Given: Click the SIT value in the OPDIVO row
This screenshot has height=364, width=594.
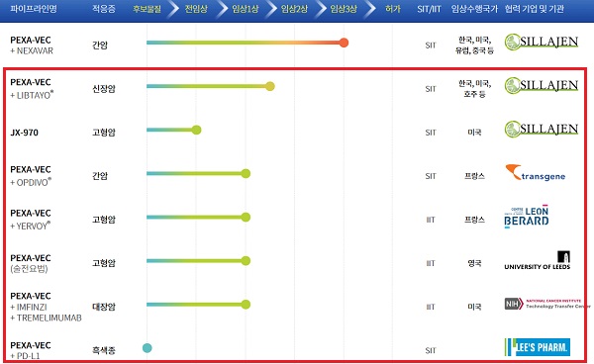Looking at the screenshot, I should [x=431, y=176].
